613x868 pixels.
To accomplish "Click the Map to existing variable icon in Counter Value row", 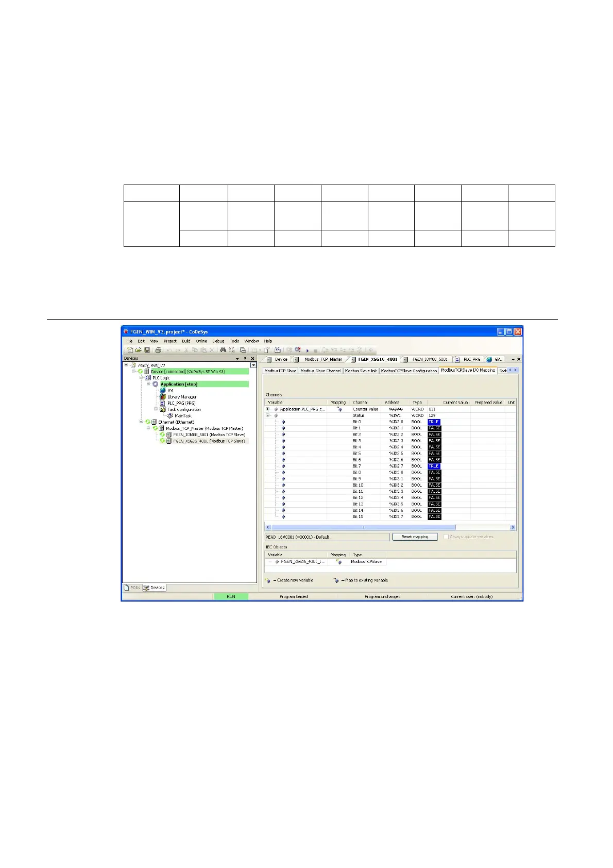I will 338,409.
